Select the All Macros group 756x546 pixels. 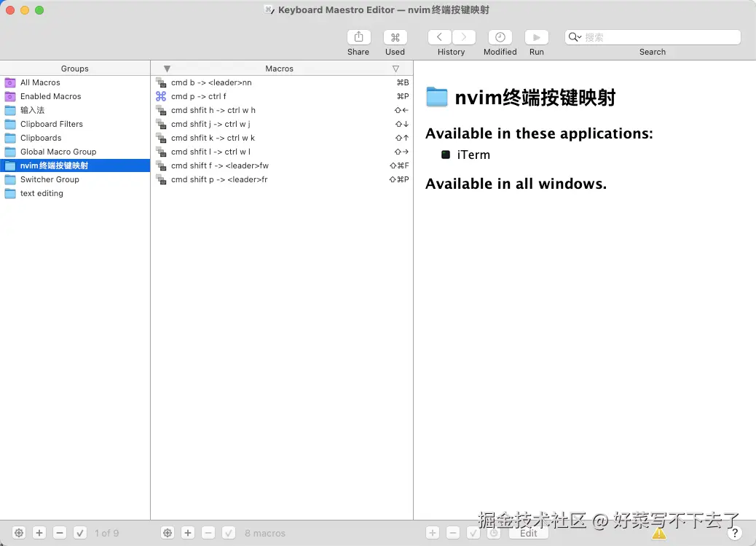click(75, 82)
